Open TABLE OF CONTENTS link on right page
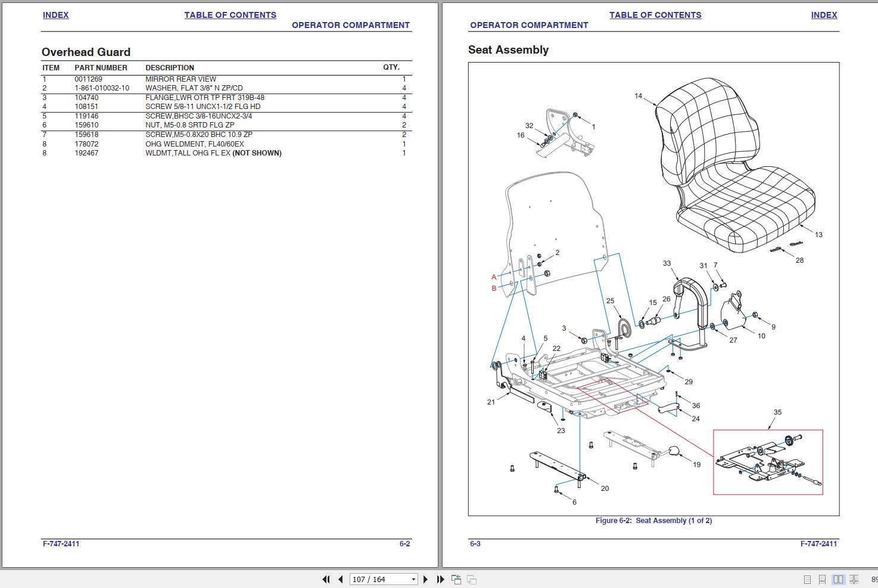 (655, 15)
